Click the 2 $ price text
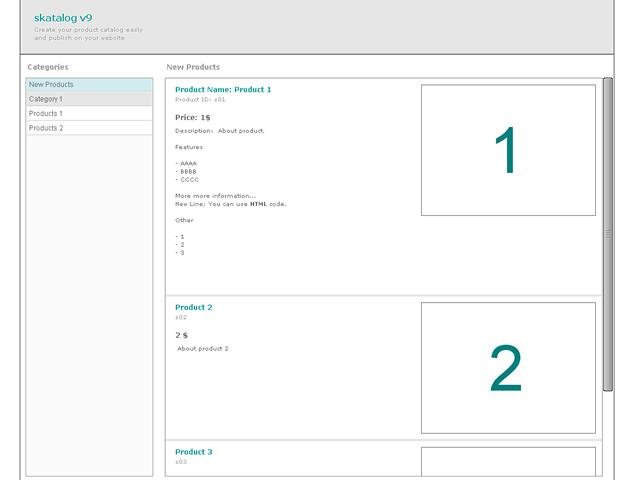 tap(182, 335)
